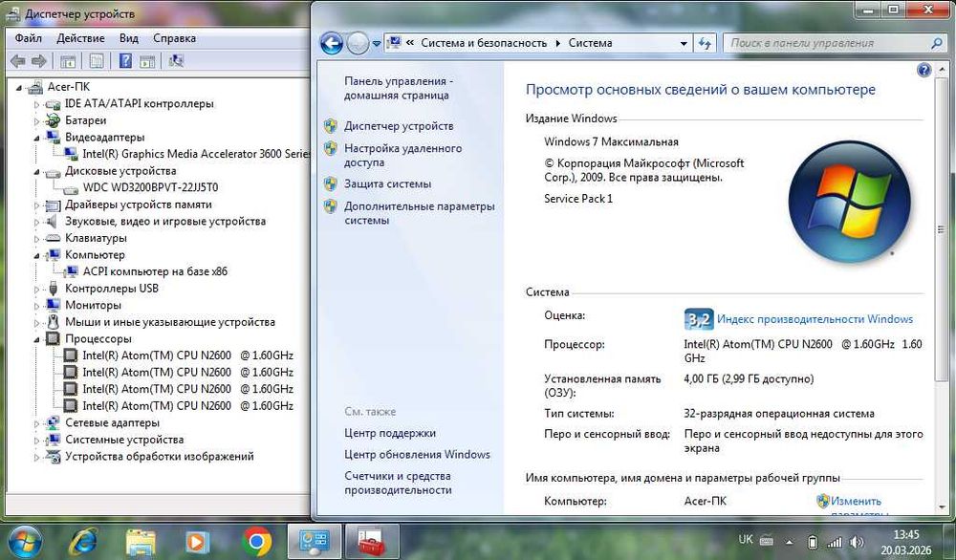Open Диспетчер устройств link in sidebar
The width and height of the screenshot is (956, 560).
click(x=399, y=126)
